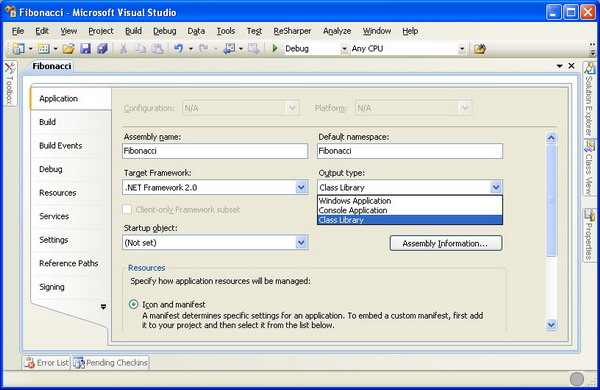This screenshot has height=390, width=600.
Task: Switch to the Build Events tab
Action: coord(71,146)
